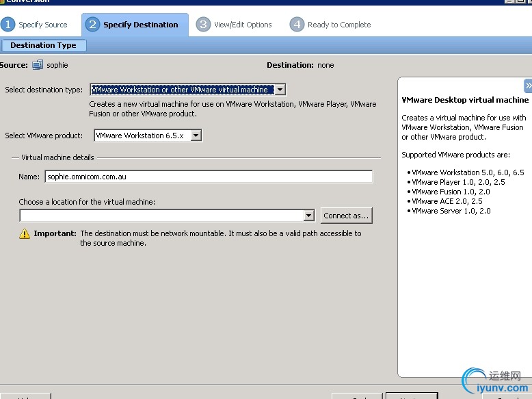Open the VMware Workstation 6.5.x product dropdown
This screenshot has height=399, width=532.
coord(148,136)
